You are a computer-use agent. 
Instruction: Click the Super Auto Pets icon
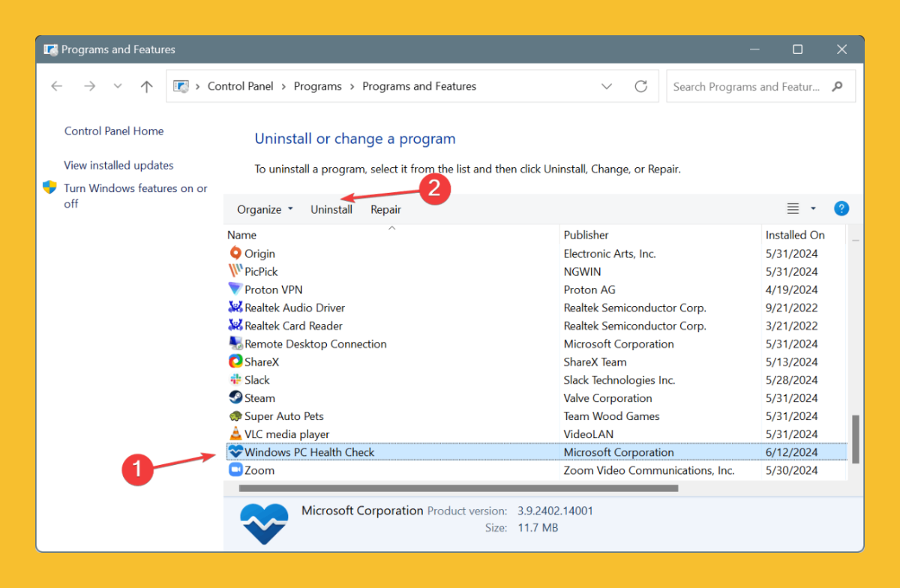coord(235,416)
